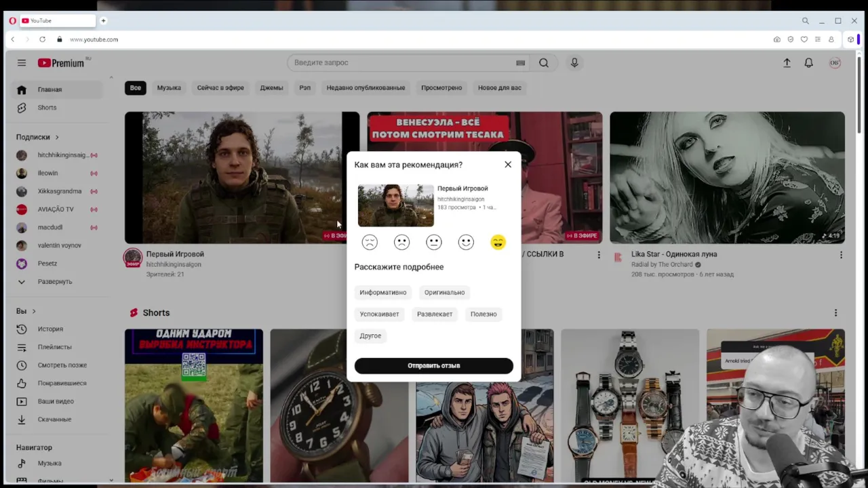Select the Рэп filter chip
The image size is (868, 488).
305,87
